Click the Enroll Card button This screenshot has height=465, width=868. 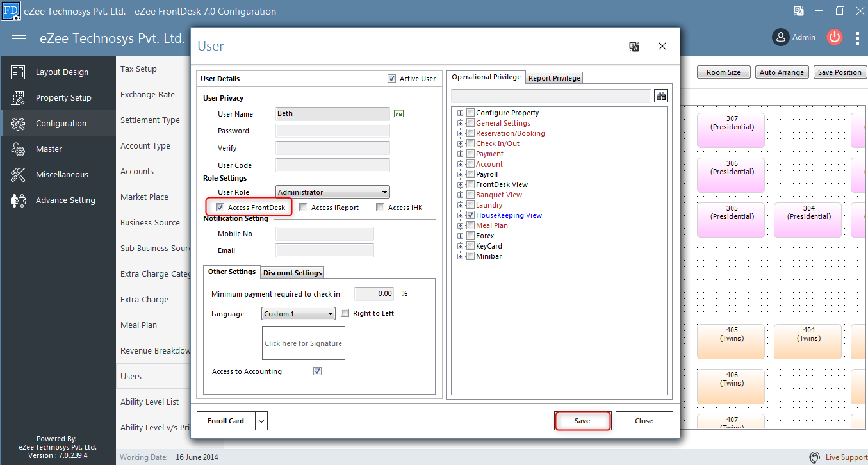226,421
